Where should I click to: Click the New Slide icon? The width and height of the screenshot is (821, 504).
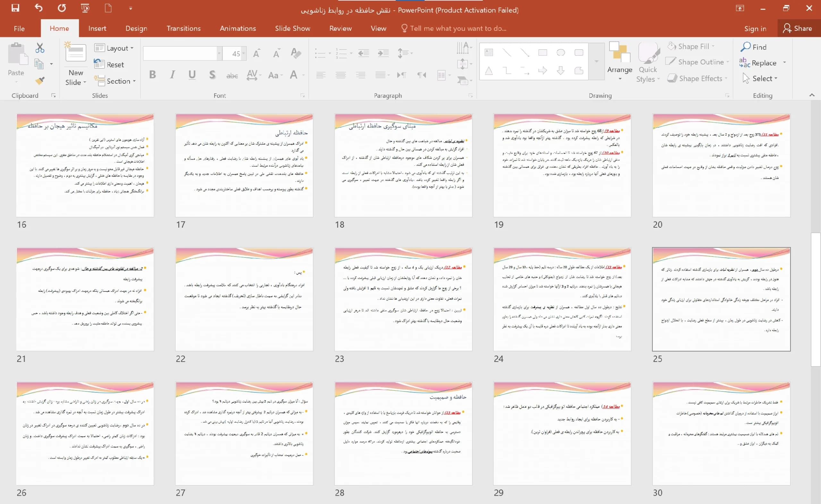point(75,52)
